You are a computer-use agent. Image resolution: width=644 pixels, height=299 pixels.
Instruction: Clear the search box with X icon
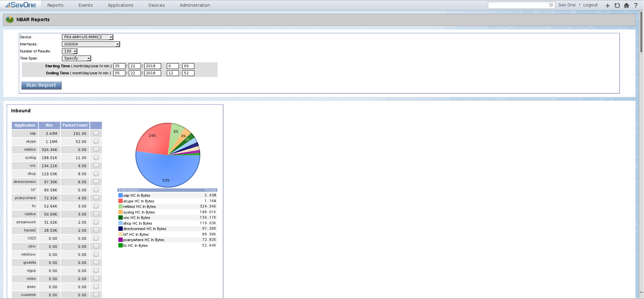[x=551, y=5]
